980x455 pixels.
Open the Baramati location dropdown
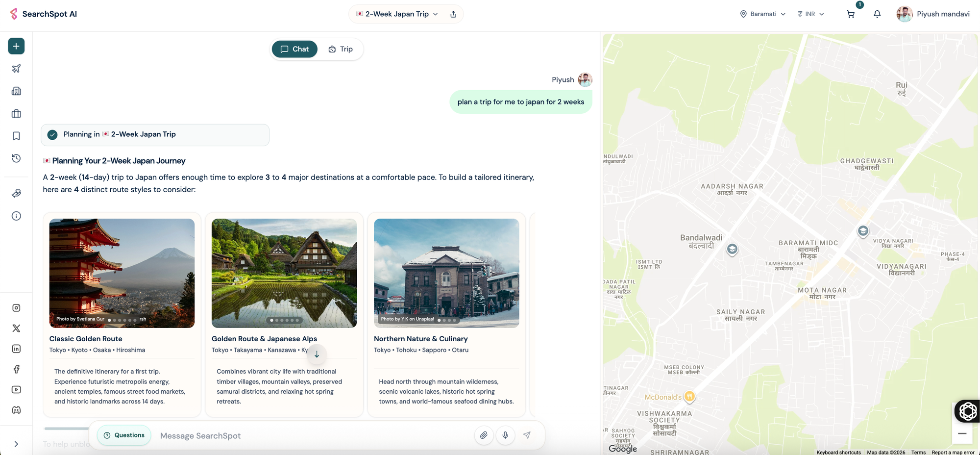click(763, 14)
